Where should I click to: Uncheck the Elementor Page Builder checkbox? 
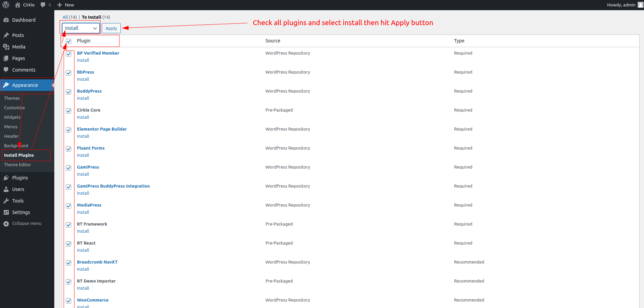tap(69, 130)
